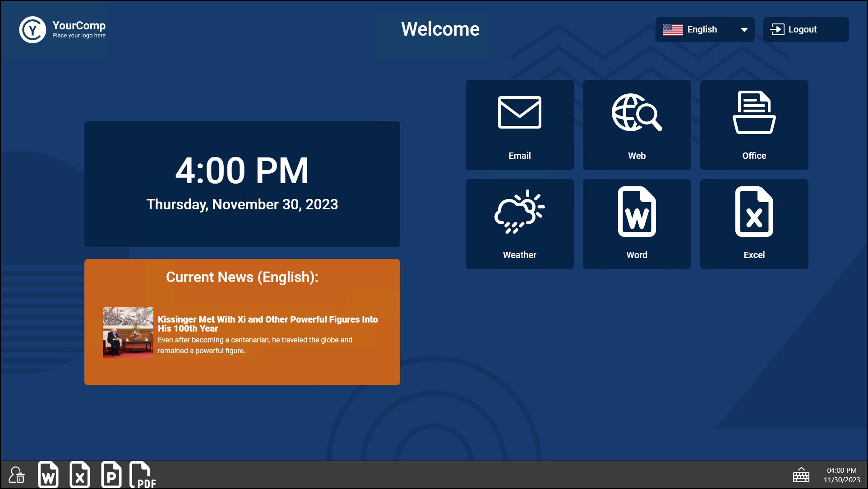Image resolution: width=868 pixels, height=489 pixels.
Task: Click the news summary about the centenarian
Action: (x=255, y=345)
